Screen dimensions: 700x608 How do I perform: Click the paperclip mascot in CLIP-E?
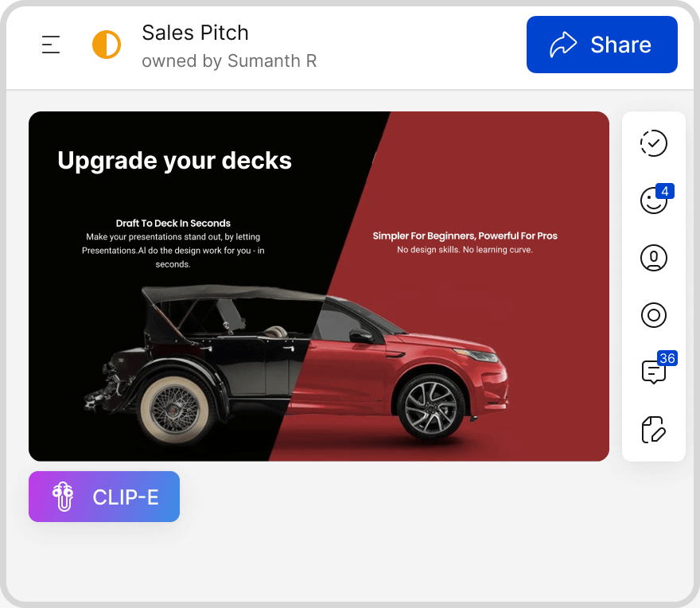click(63, 497)
